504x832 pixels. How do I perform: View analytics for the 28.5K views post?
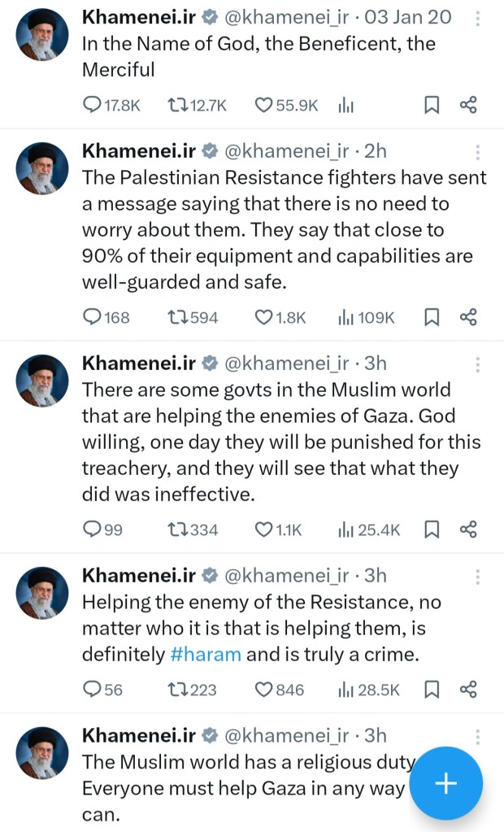(369, 690)
